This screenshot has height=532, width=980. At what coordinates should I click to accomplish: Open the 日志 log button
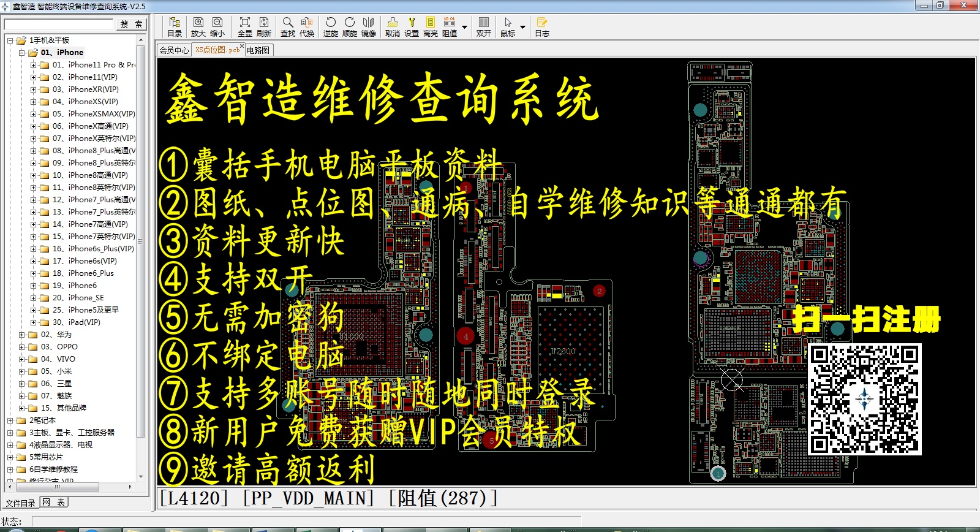click(541, 27)
